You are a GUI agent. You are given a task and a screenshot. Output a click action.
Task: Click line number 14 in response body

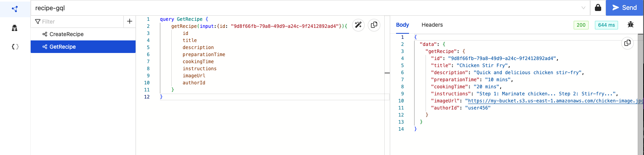click(x=401, y=129)
